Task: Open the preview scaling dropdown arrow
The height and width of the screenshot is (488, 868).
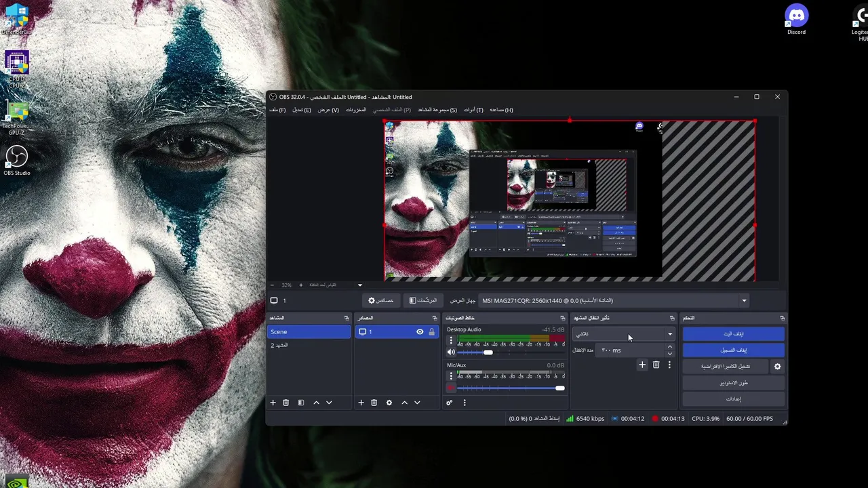Action: point(360,285)
